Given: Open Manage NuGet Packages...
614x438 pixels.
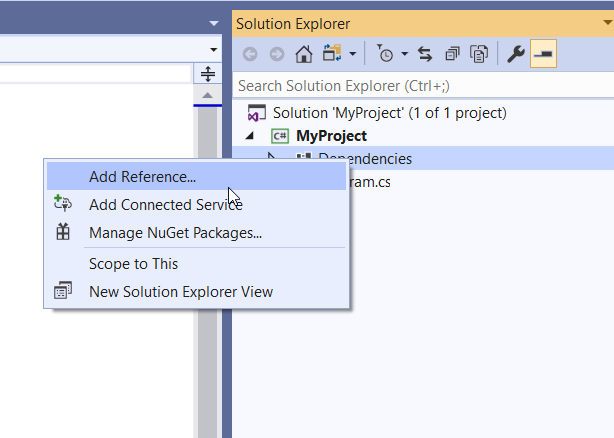Looking at the screenshot, I should coord(175,233).
